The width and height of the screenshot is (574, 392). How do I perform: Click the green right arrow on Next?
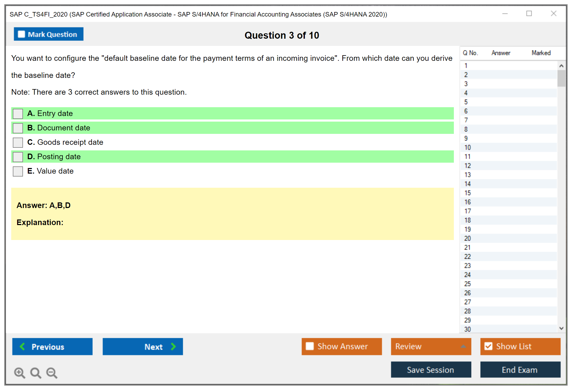(x=173, y=346)
